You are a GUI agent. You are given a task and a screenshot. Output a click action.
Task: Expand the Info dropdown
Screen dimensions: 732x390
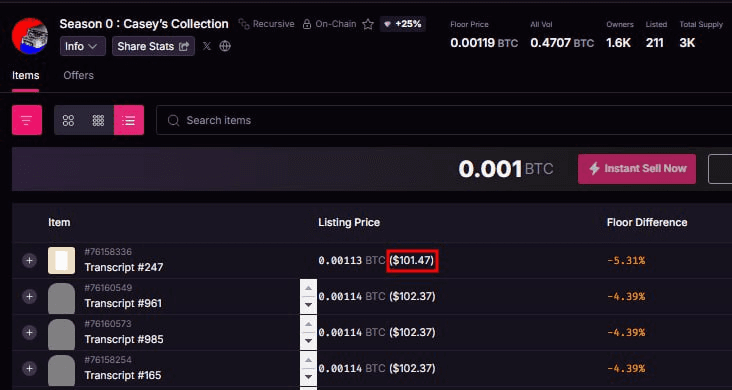83,46
